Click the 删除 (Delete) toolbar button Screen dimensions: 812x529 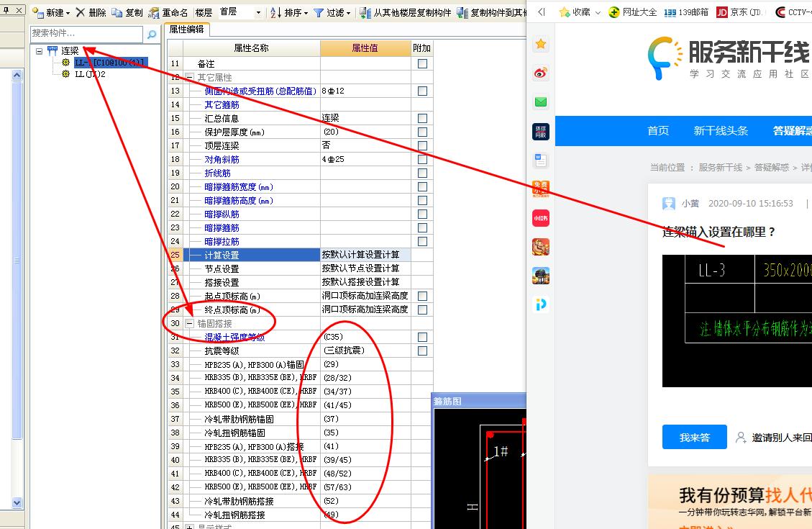tap(91, 12)
